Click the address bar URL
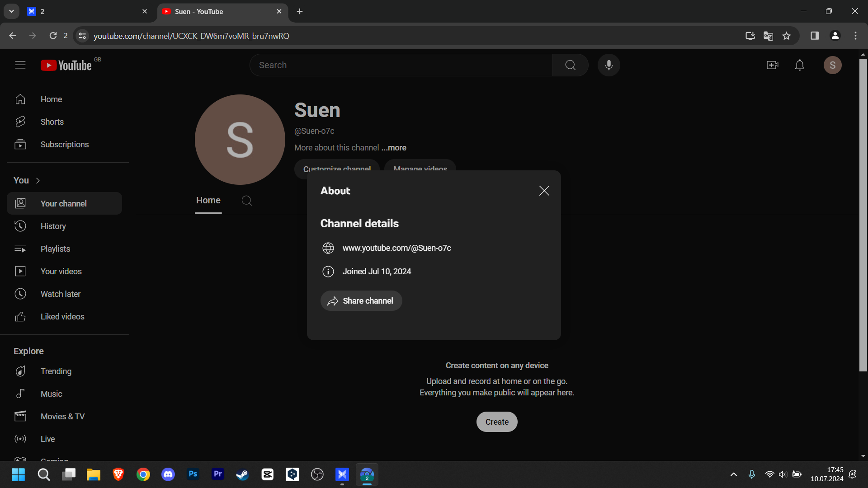Screen dimensions: 868x488 tap(191, 36)
